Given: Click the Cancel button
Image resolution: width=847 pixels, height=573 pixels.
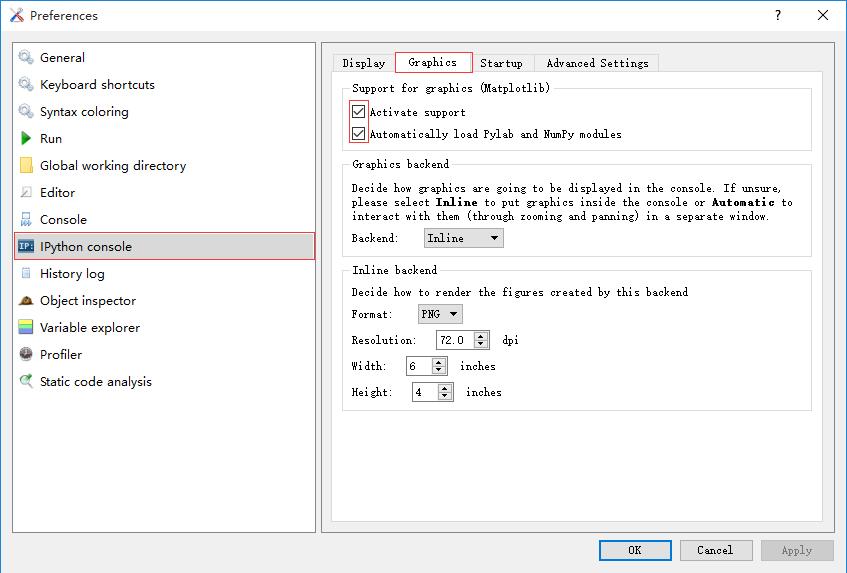Looking at the screenshot, I should [x=716, y=550].
